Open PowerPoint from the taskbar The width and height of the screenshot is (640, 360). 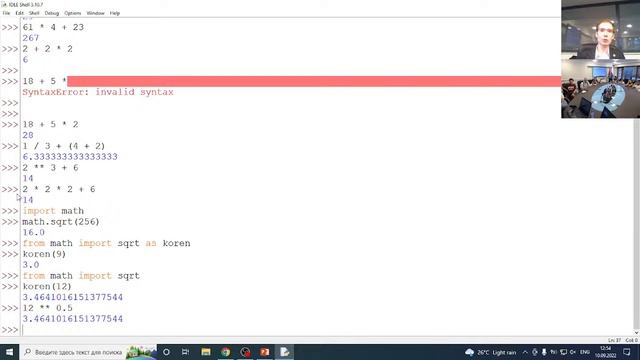264,352
